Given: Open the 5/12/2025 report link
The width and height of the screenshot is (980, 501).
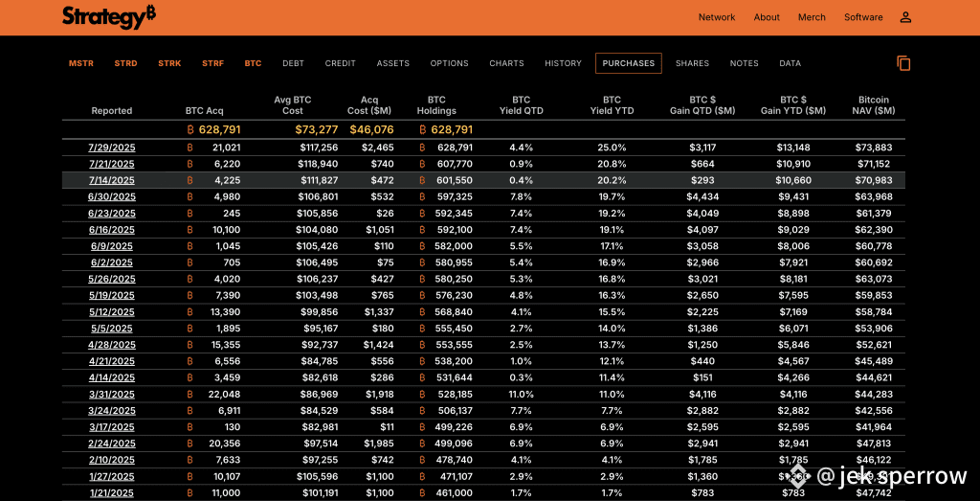Looking at the screenshot, I should pyautogui.click(x=112, y=311).
